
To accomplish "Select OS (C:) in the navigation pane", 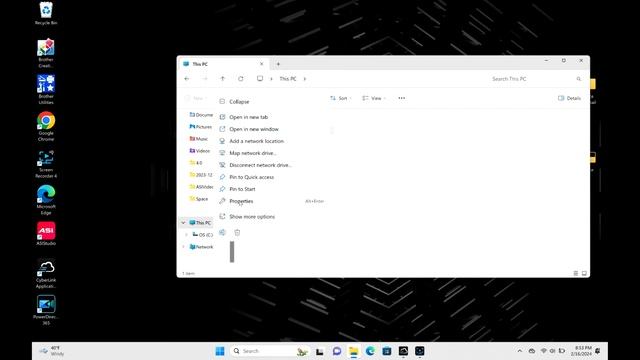I will pos(202,235).
